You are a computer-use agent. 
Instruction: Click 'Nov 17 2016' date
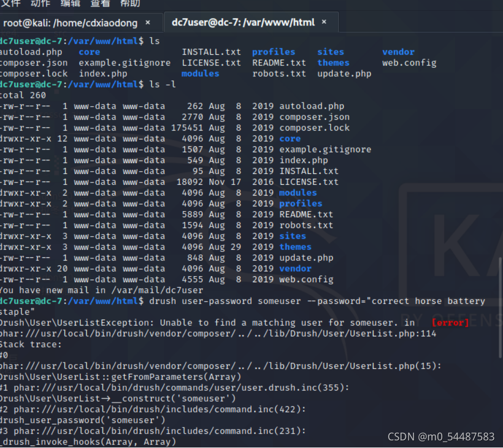tap(241, 182)
